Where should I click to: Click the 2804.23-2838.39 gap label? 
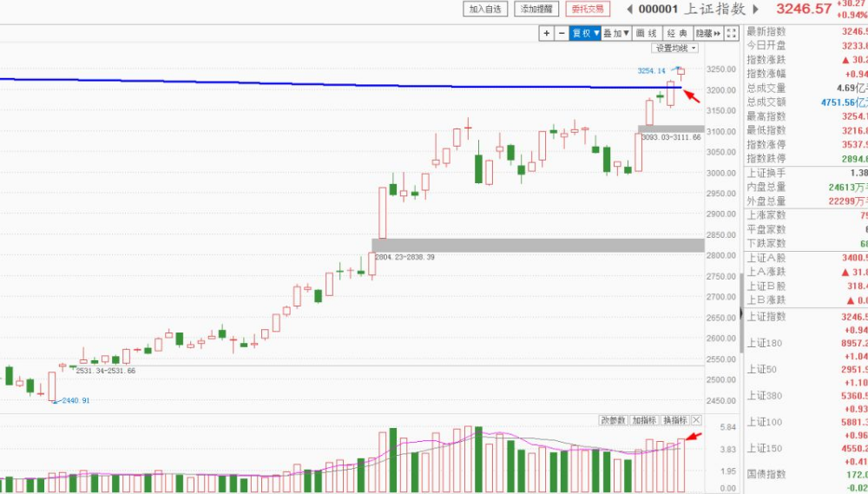coord(404,257)
